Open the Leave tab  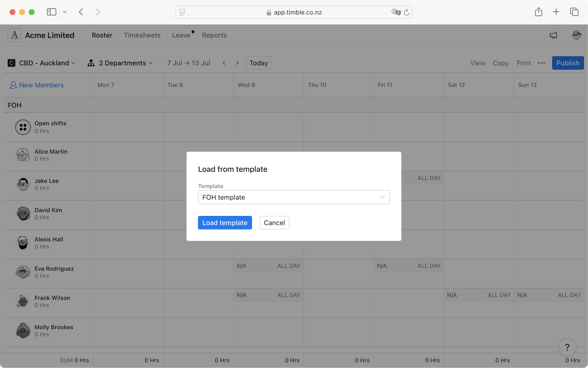pos(181,35)
